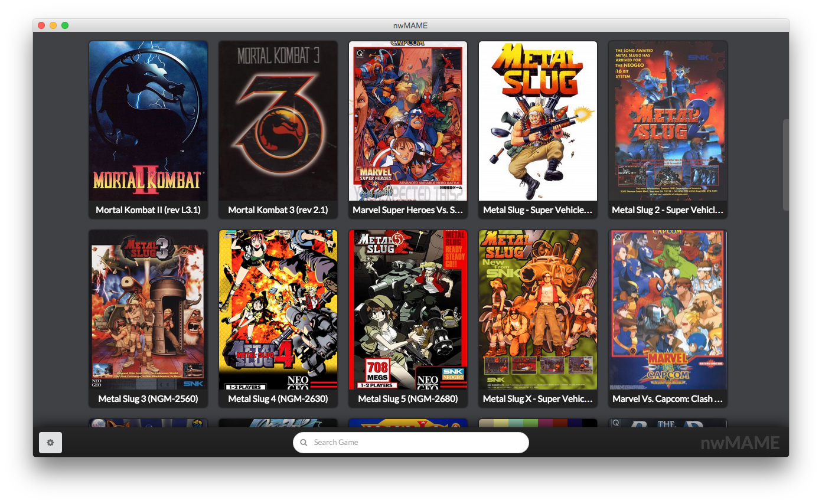Click the "Metal Slug 3 (NGM-2560)" title

tap(148, 399)
